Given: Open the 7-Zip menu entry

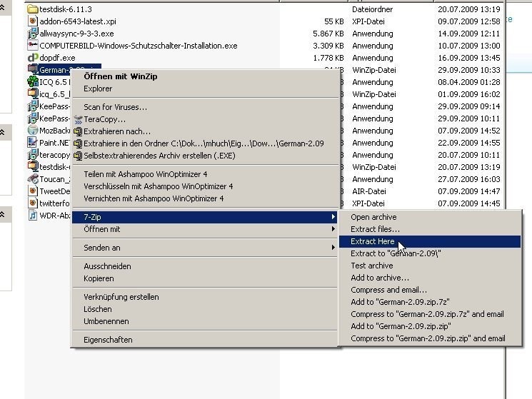Looking at the screenshot, I should tap(205, 217).
